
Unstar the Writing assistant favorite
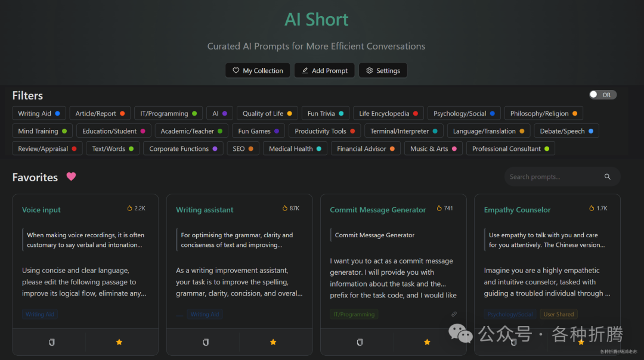click(x=273, y=342)
